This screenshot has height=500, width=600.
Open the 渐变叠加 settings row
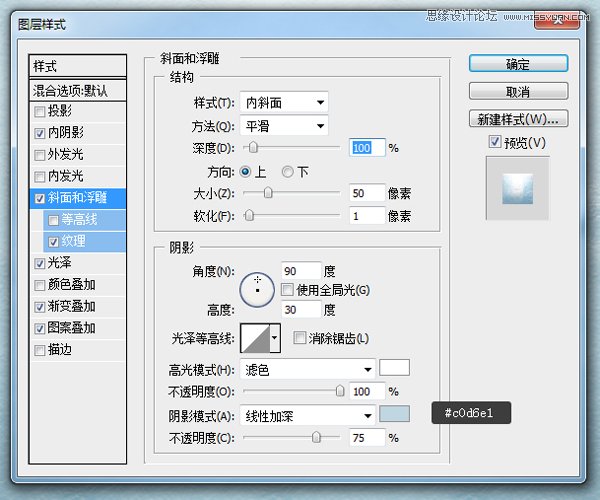(x=78, y=307)
